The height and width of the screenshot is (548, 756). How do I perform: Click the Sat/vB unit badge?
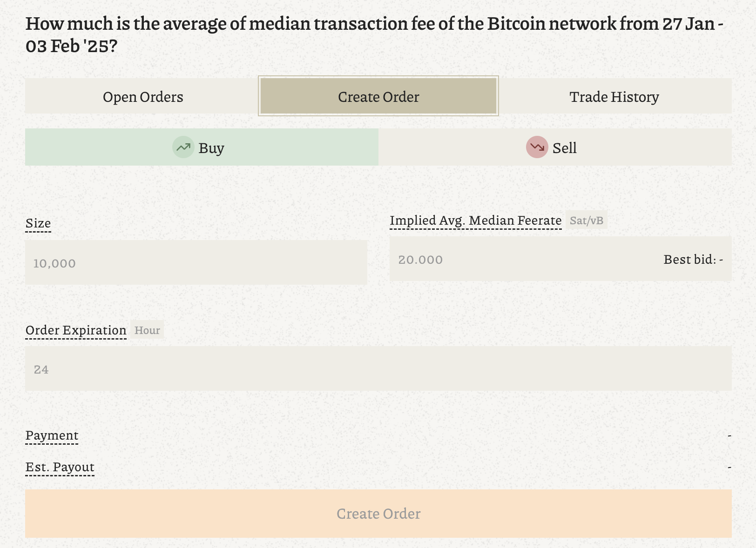coord(587,221)
